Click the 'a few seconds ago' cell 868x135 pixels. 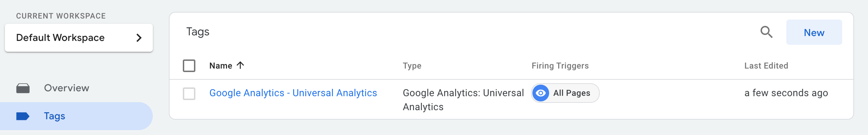pos(786,93)
